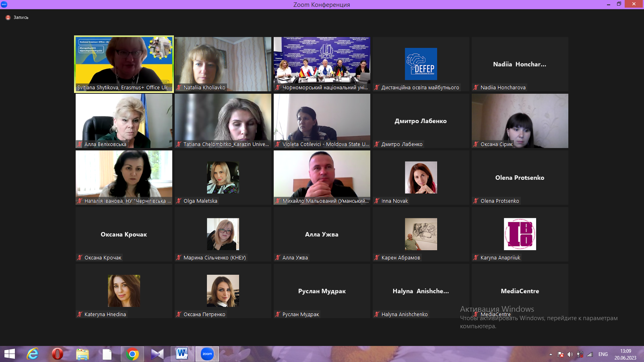Select the DEFEP logo participant tile
Image resolution: width=644 pixels, height=362 pixels.
click(x=421, y=64)
